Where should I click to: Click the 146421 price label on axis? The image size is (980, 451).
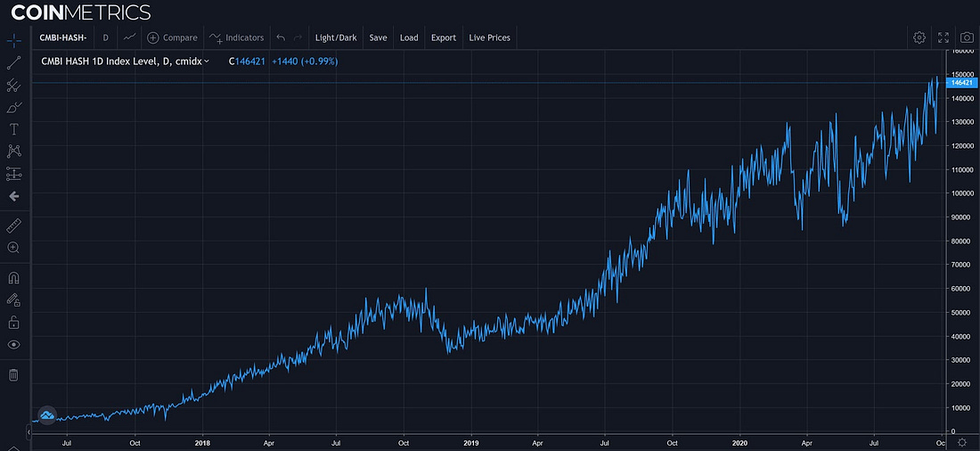pos(962,83)
